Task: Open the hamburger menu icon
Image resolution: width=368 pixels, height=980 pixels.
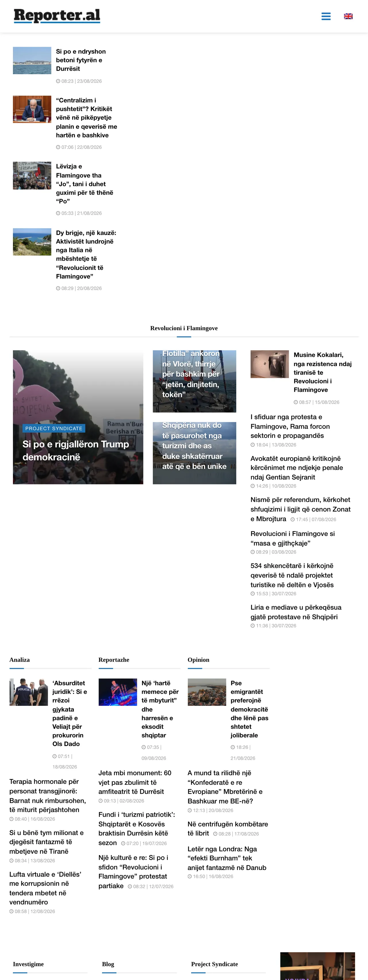Action: tap(326, 16)
